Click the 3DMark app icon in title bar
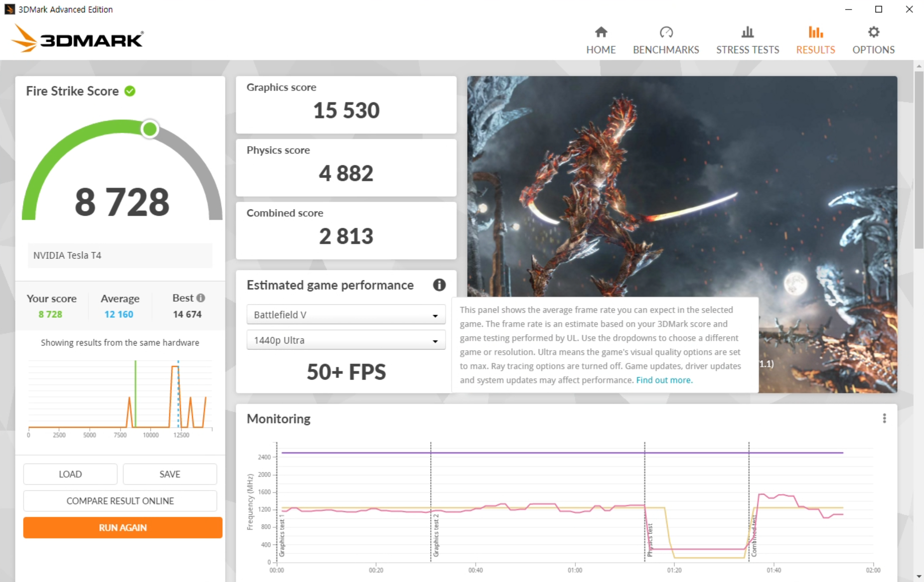 [10, 9]
